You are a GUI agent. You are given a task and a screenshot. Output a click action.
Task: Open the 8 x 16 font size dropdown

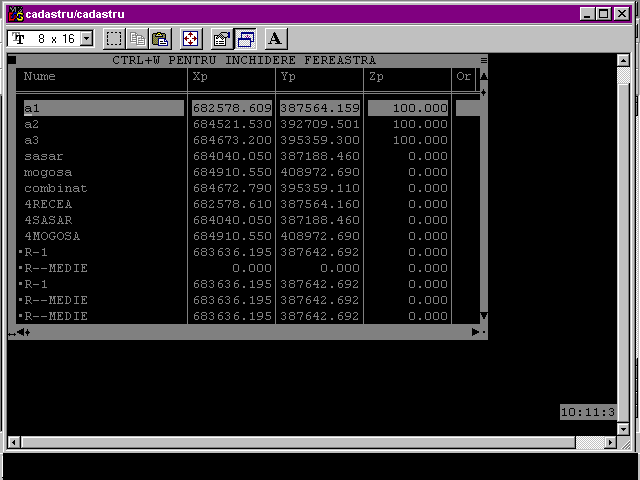point(85,39)
